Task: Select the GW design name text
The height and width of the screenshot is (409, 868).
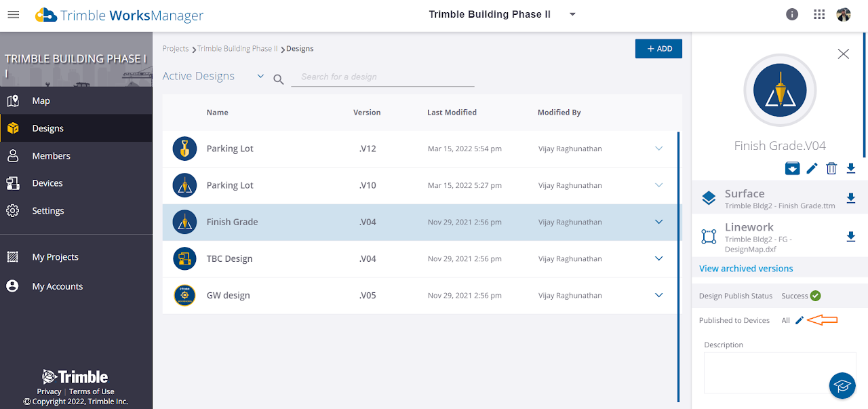Action: (x=229, y=296)
